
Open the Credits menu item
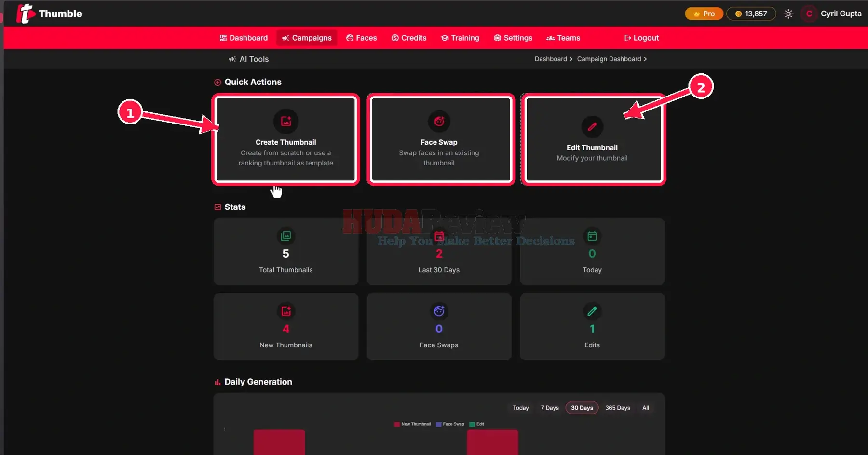(x=409, y=38)
